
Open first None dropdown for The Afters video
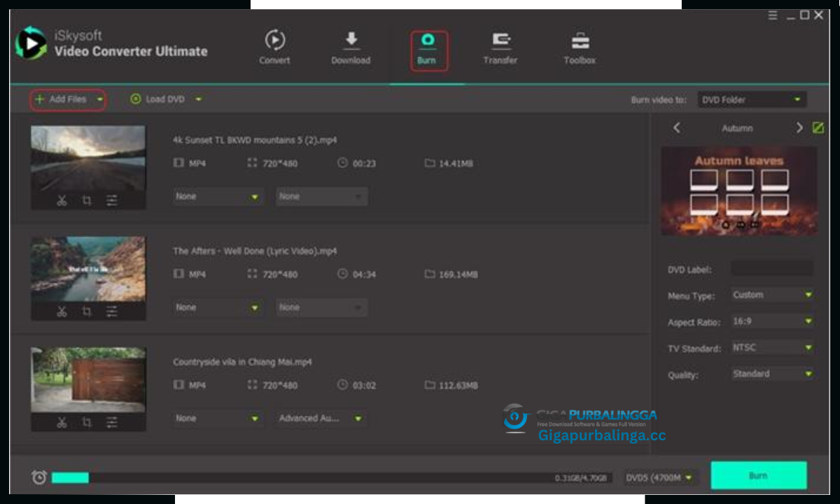[218, 307]
